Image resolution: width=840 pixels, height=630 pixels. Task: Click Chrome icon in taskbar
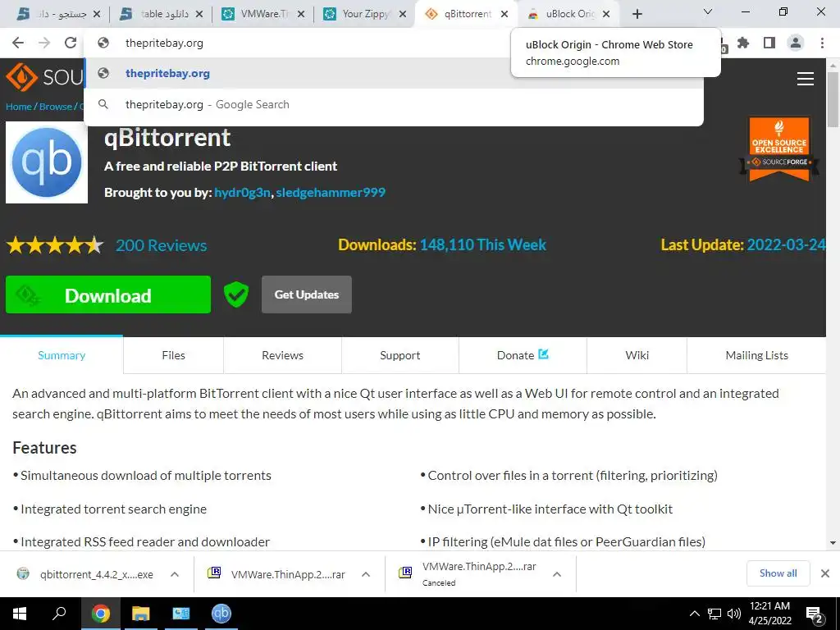pos(101,614)
